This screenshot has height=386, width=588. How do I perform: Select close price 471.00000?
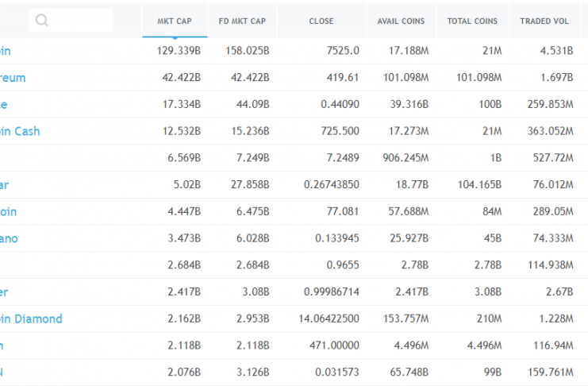[x=335, y=345]
